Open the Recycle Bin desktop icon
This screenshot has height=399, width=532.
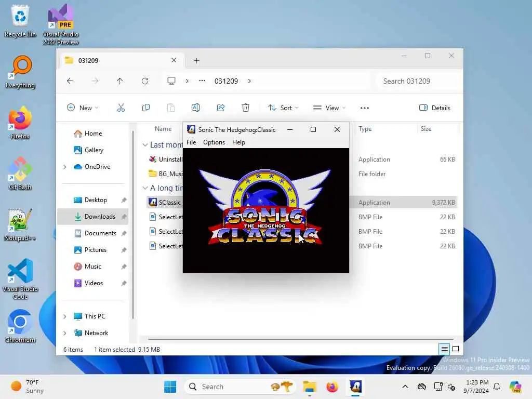tap(20, 21)
